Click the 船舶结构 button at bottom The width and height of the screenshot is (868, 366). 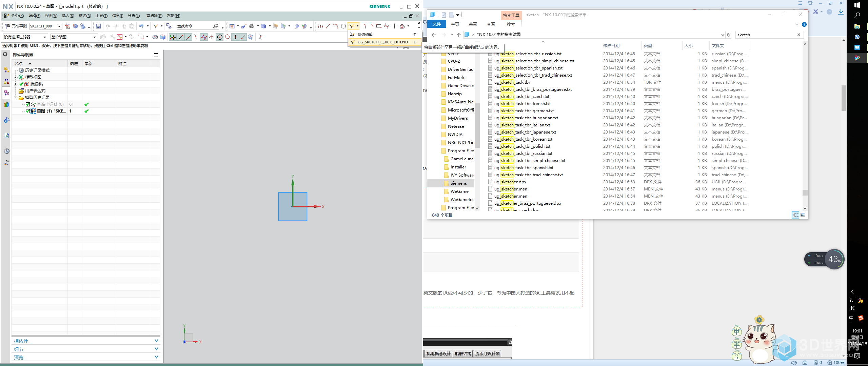[x=463, y=353]
